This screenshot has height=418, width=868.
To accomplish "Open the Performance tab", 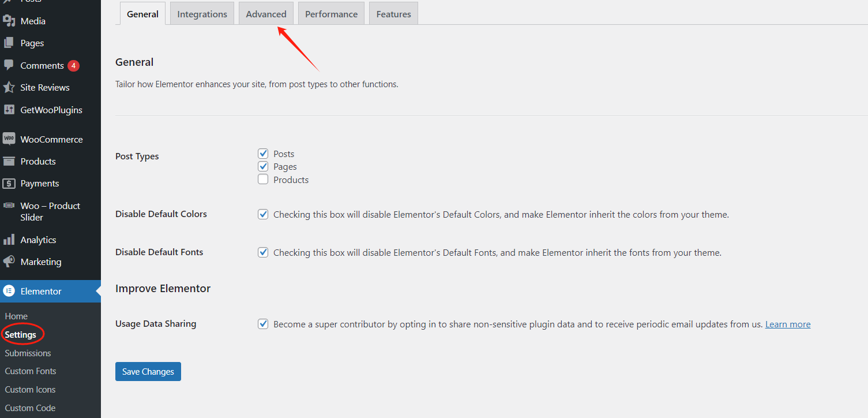I will pos(331,13).
